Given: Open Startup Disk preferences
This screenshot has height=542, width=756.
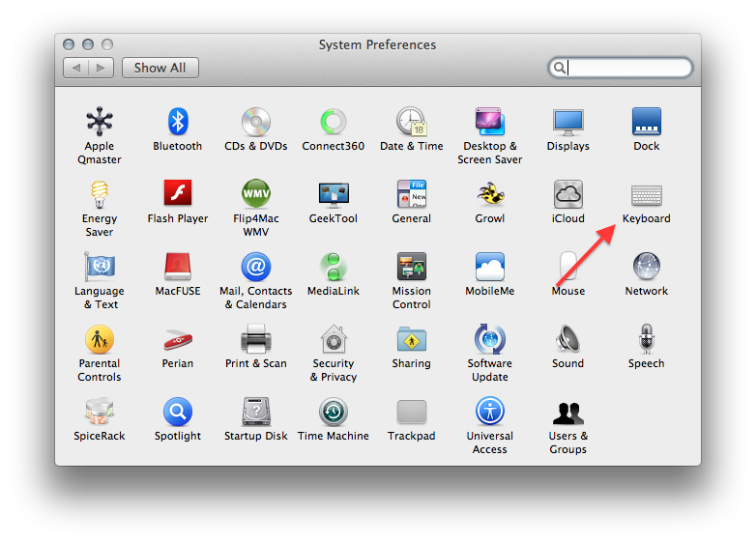Looking at the screenshot, I should click(256, 412).
